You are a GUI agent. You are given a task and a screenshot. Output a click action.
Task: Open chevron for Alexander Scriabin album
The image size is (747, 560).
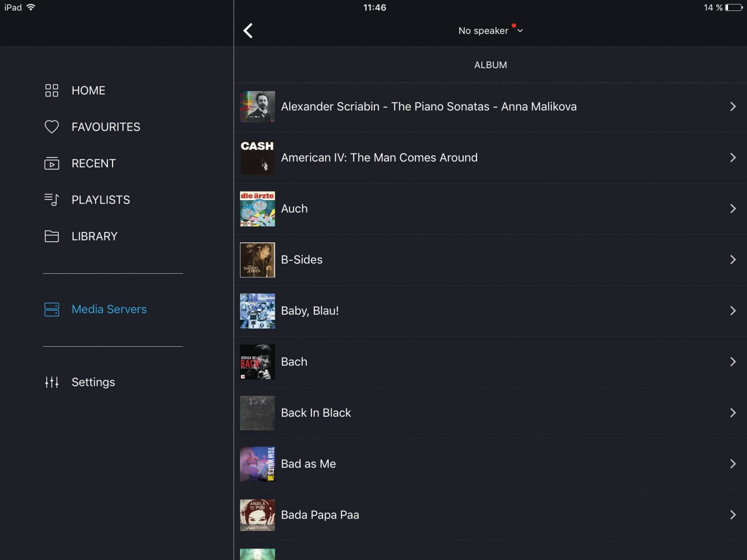(x=733, y=107)
